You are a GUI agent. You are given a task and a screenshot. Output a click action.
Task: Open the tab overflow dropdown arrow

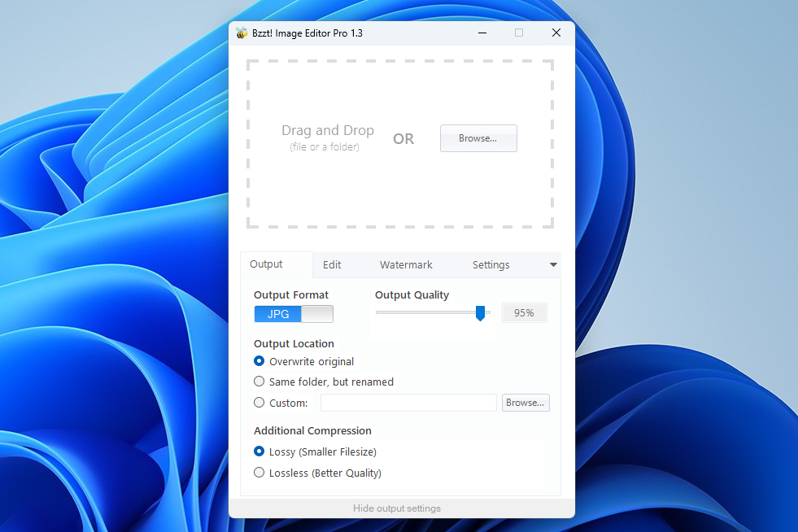pyautogui.click(x=553, y=264)
